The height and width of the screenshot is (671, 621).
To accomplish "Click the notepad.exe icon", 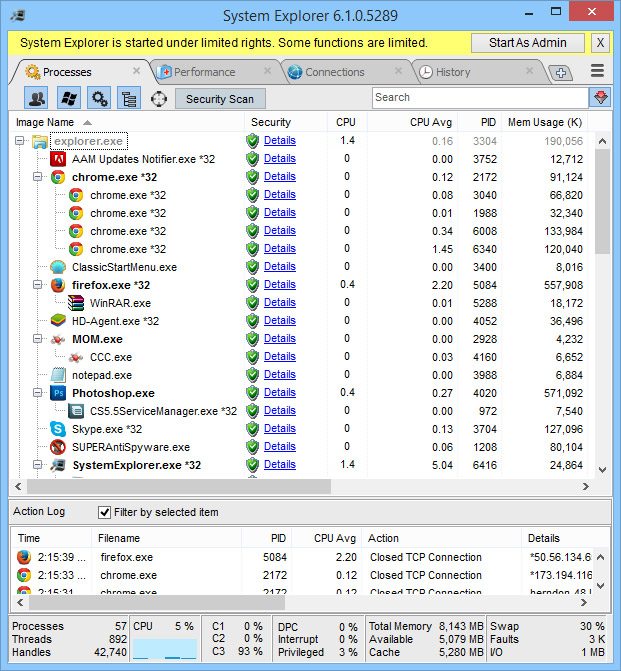I will coord(58,375).
